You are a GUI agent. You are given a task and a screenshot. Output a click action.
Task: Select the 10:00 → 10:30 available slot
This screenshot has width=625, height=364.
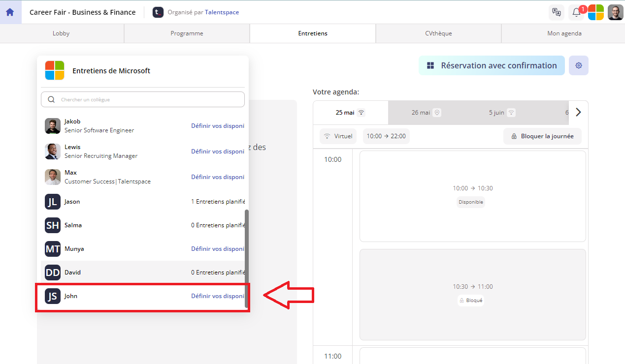[473, 196]
